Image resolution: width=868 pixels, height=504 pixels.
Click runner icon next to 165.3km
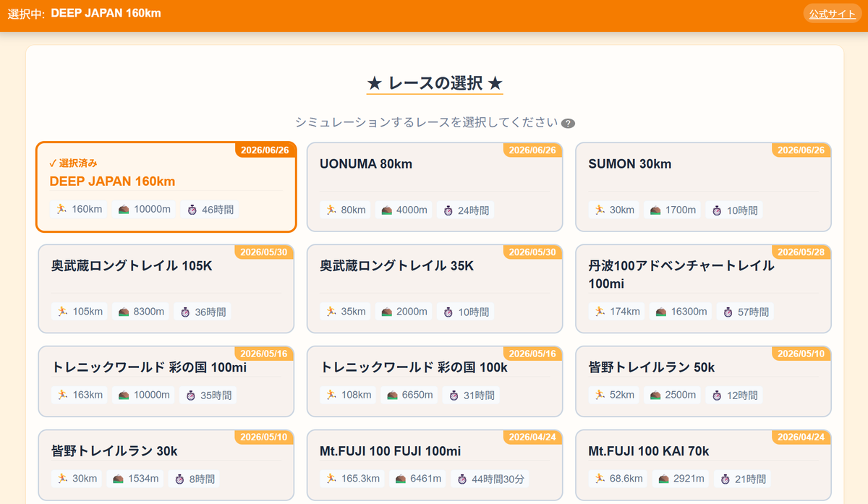[331, 479]
